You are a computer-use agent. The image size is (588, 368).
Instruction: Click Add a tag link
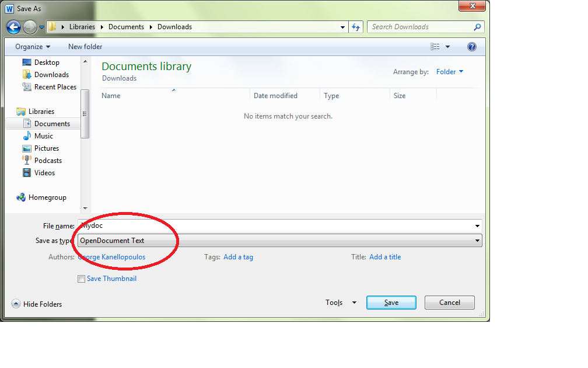[238, 257]
